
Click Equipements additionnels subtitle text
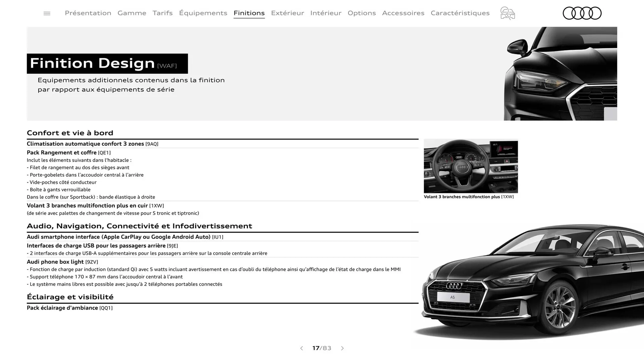point(131,85)
